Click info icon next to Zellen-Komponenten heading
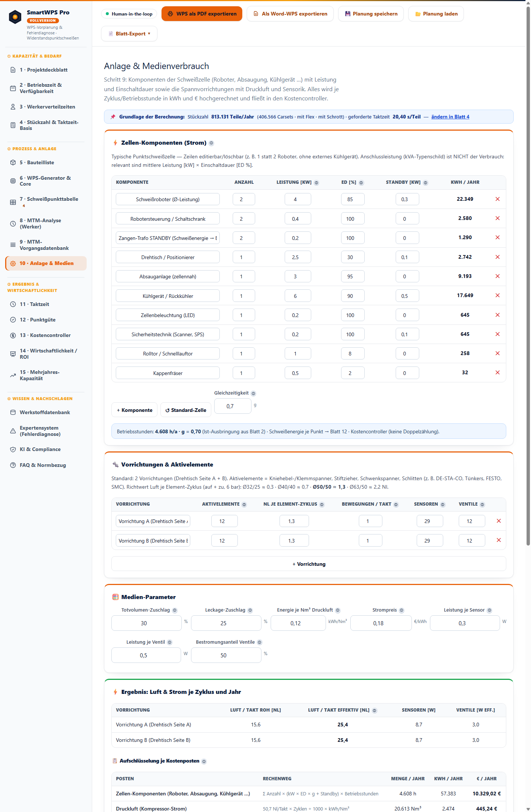The height and width of the screenshot is (812, 531). [211, 143]
